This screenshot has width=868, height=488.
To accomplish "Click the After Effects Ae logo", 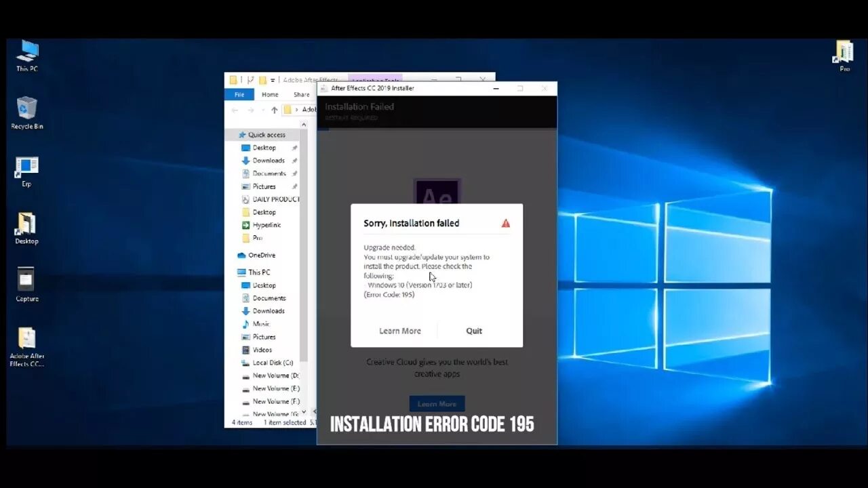I will click(437, 192).
